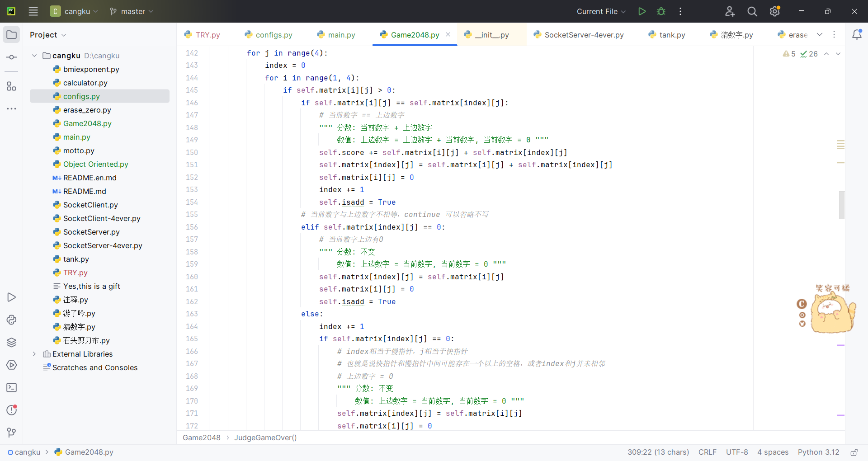This screenshot has width=868, height=461.
Task: Close the Game2048.py tab
Action: (448, 34)
